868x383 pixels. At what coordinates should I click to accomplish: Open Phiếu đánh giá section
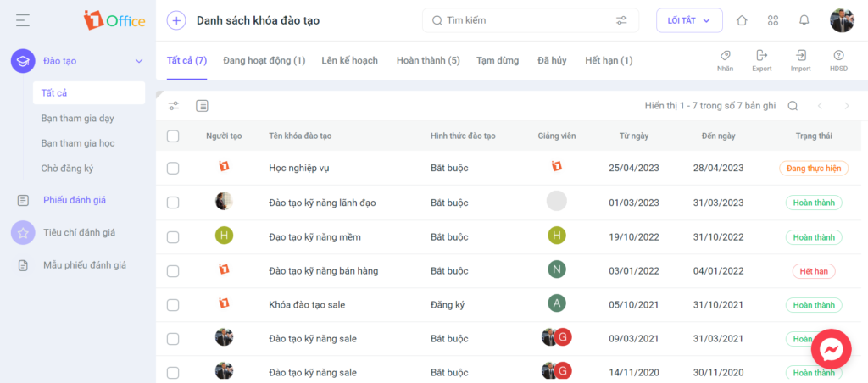pyautogui.click(x=75, y=200)
